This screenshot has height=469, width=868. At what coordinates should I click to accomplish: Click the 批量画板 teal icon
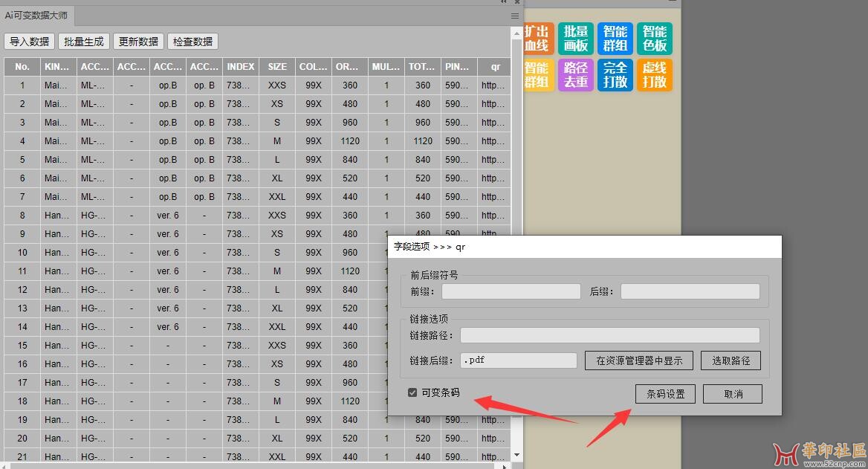(x=576, y=39)
